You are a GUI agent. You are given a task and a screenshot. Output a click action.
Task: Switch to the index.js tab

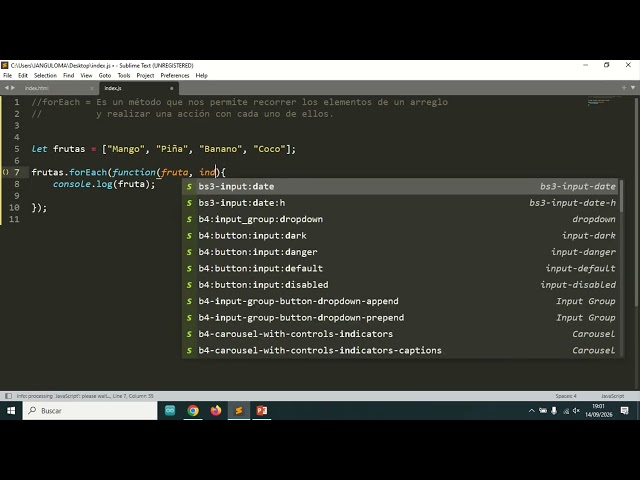click(113, 88)
